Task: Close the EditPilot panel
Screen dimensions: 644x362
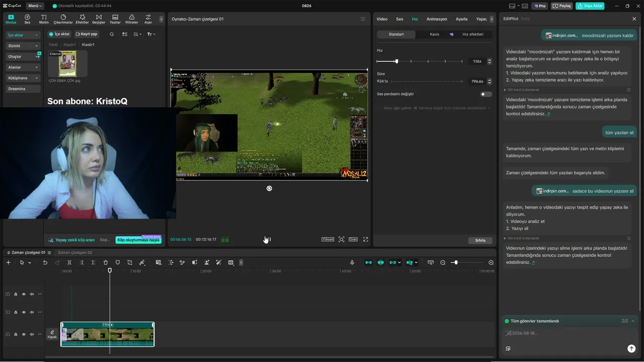Action: (634, 19)
